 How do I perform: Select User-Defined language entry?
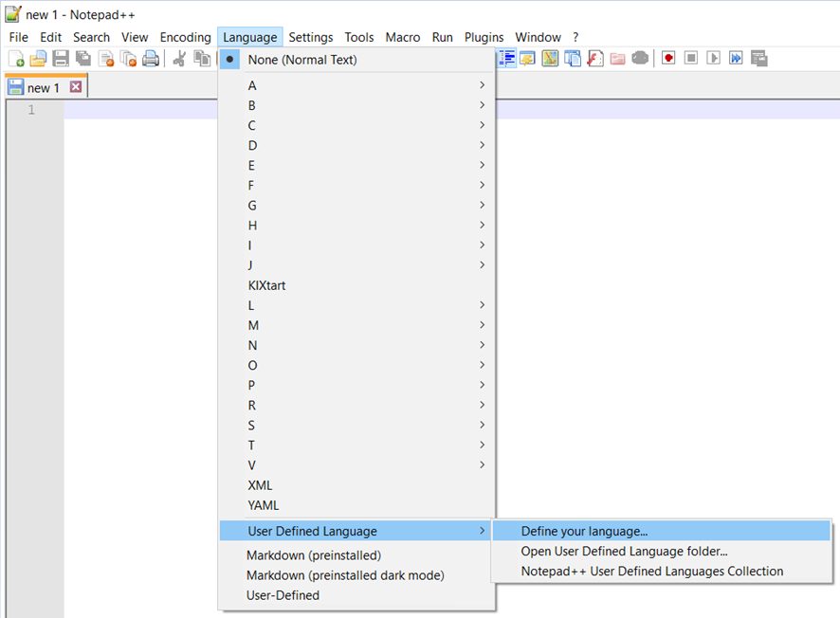pos(356,595)
